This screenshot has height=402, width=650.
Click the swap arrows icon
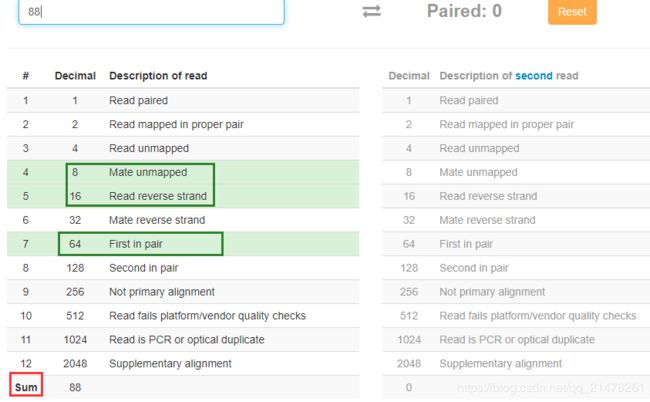tap(371, 11)
